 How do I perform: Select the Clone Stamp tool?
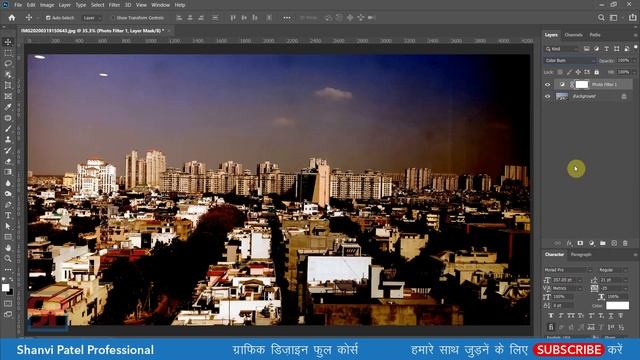tap(8, 139)
